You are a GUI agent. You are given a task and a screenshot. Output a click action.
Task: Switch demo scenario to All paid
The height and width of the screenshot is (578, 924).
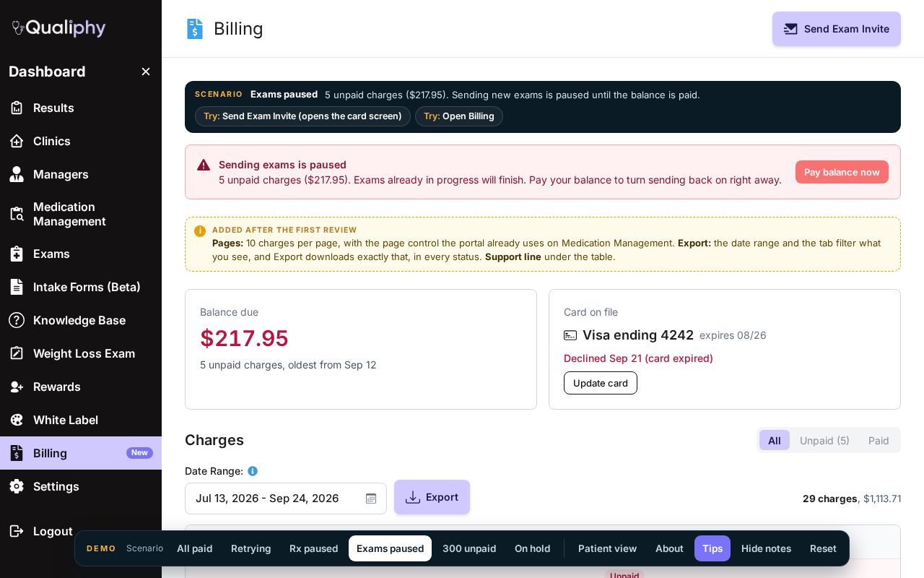195,548
